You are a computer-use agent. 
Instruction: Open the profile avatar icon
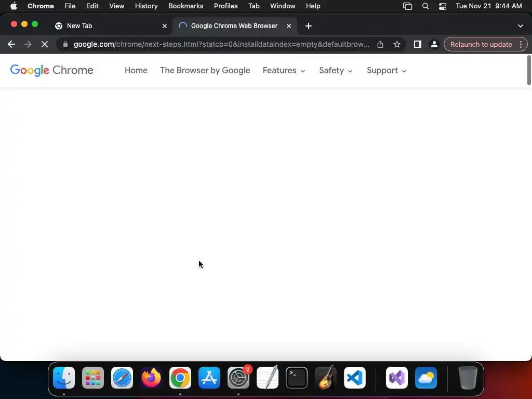pos(434,45)
